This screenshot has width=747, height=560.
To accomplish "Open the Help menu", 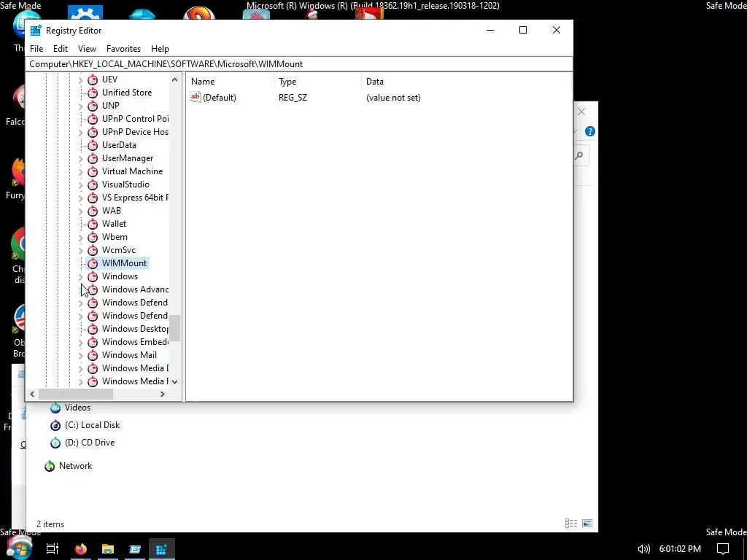I will point(160,49).
